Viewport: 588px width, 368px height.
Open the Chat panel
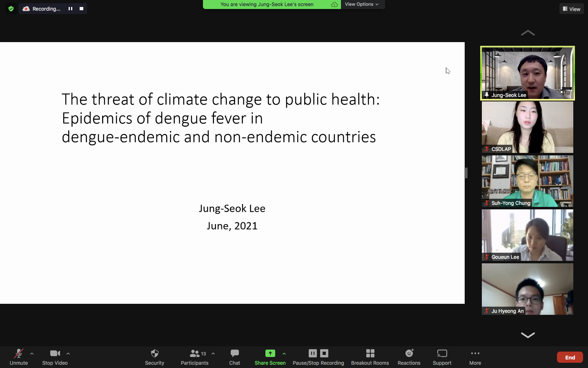click(234, 357)
